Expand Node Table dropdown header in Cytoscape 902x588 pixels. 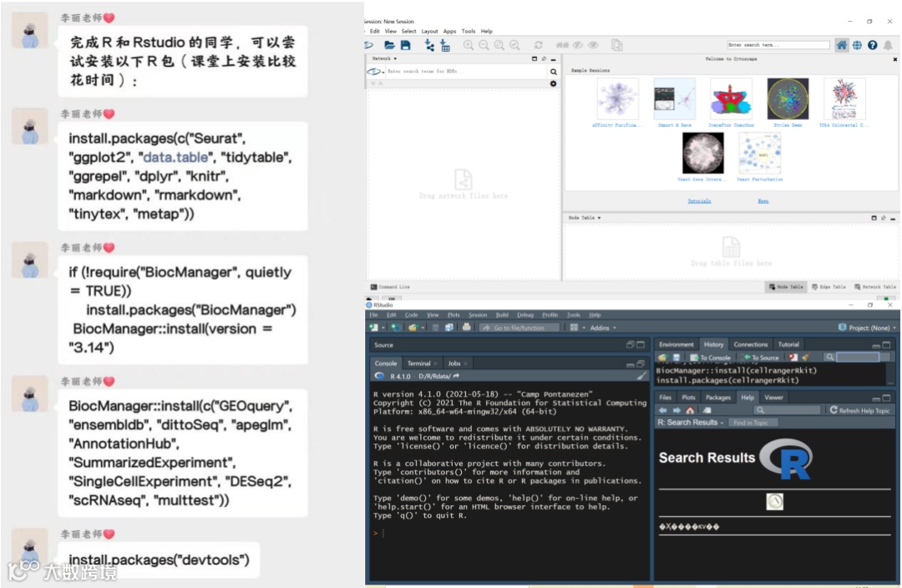point(585,218)
